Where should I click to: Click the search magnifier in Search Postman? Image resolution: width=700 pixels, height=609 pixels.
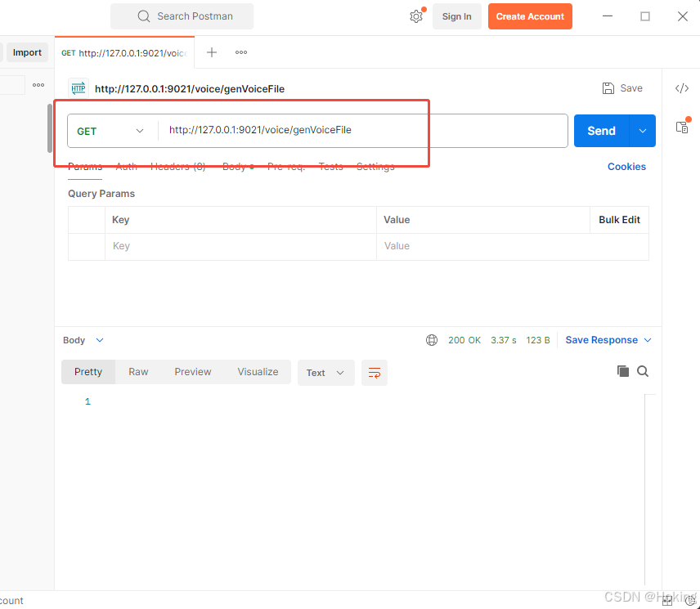pos(144,16)
